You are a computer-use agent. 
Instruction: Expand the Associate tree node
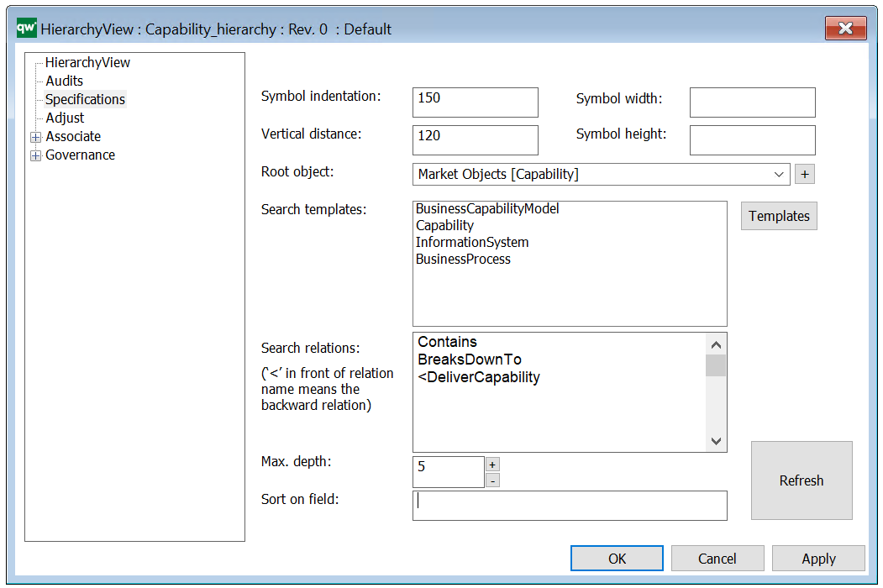coord(35,136)
